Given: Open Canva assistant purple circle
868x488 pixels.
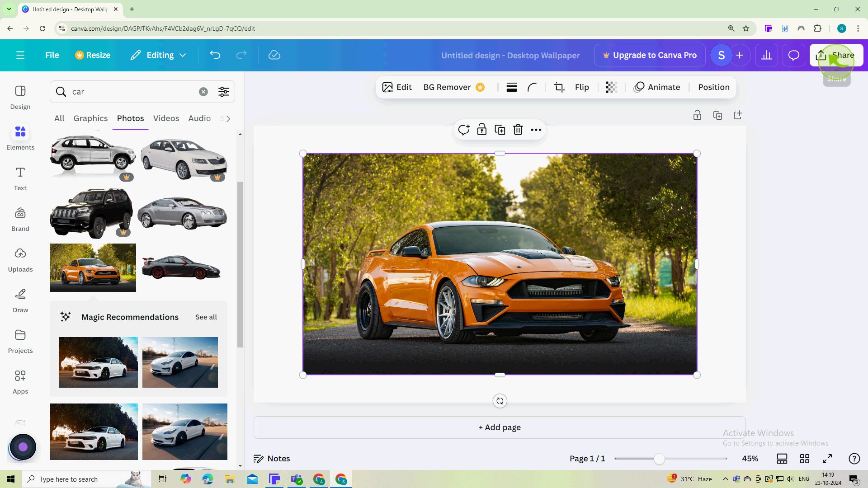Looking at the screenshot, I should (x=23, y=447).
